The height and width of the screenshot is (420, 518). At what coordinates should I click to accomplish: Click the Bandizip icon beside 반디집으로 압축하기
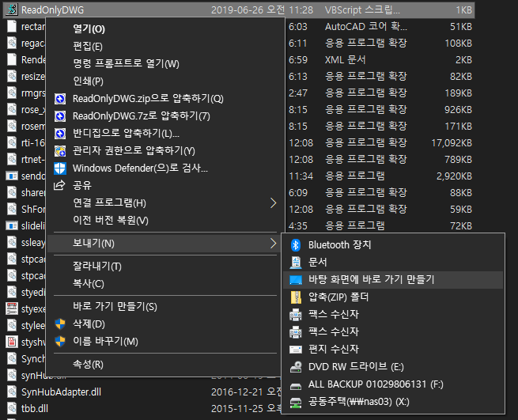(60, 133)
